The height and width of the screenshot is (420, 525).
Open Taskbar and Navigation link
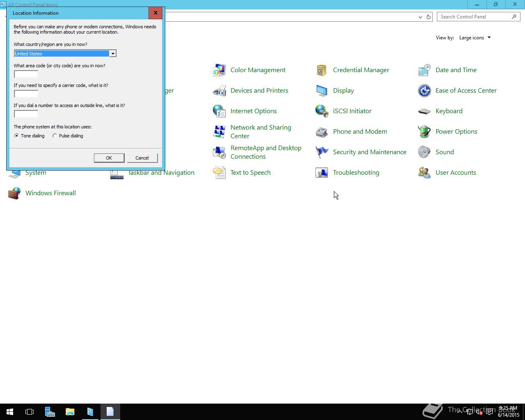(161, 173)
